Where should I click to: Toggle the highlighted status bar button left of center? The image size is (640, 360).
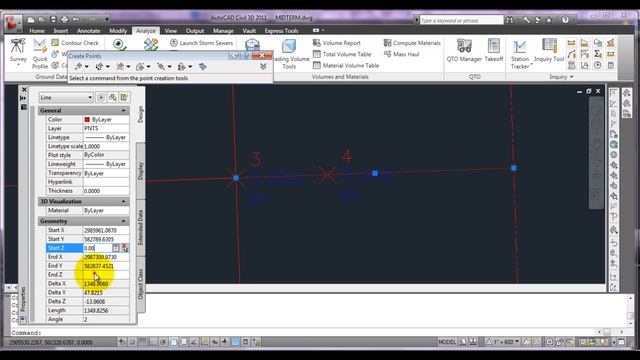coord(235,342)
